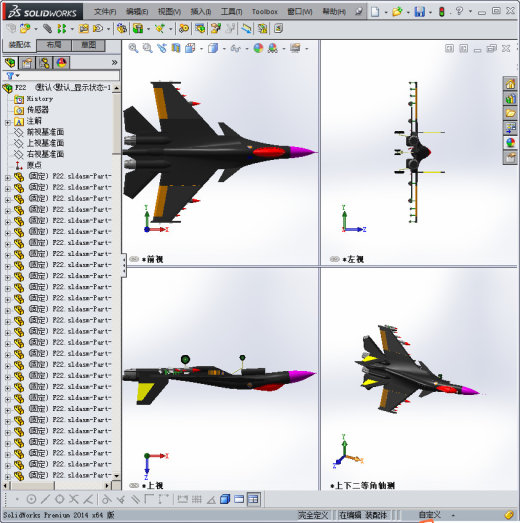Click the Apply Scene icon

(273, 48)
